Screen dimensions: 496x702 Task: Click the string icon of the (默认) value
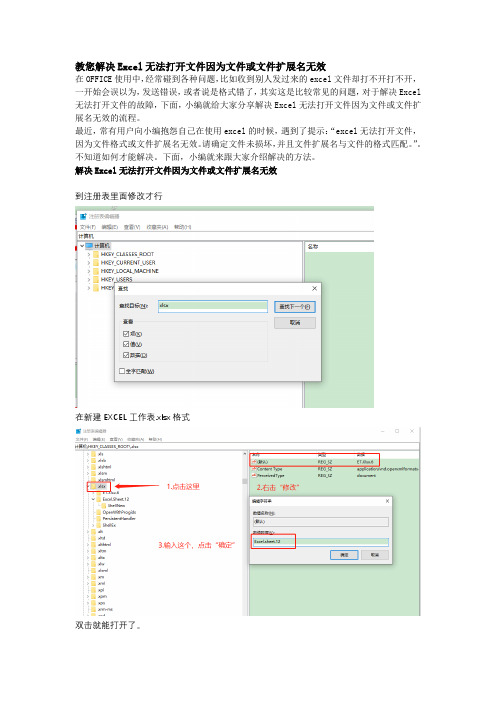click(254, 462)
